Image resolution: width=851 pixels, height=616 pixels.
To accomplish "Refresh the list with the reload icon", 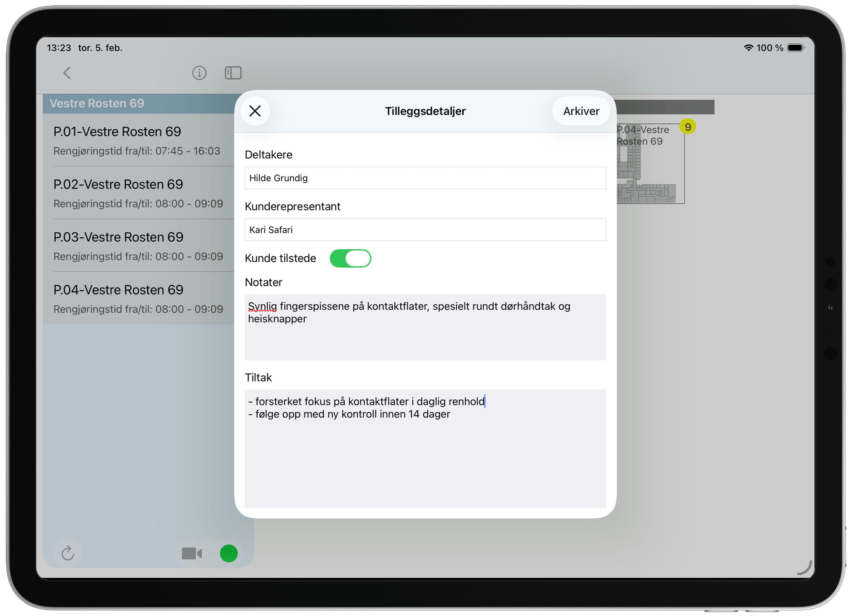I will click(x=68, y=553).
